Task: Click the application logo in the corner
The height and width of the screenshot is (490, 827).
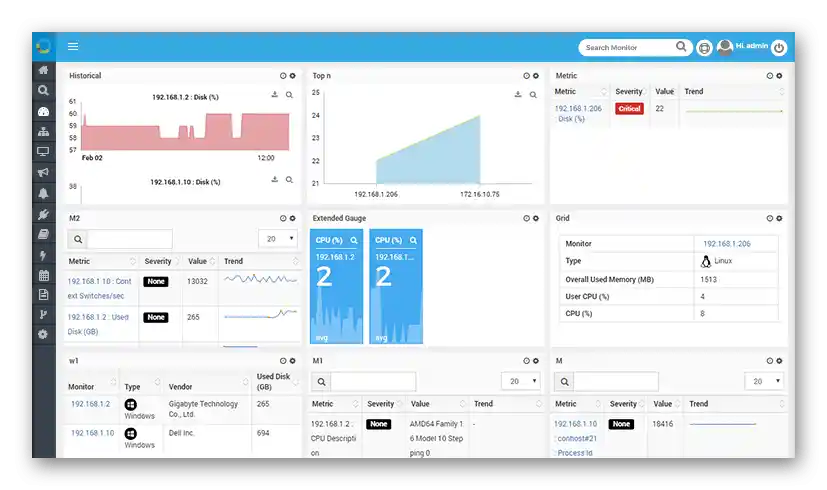Action: click(x=43, y=46)
